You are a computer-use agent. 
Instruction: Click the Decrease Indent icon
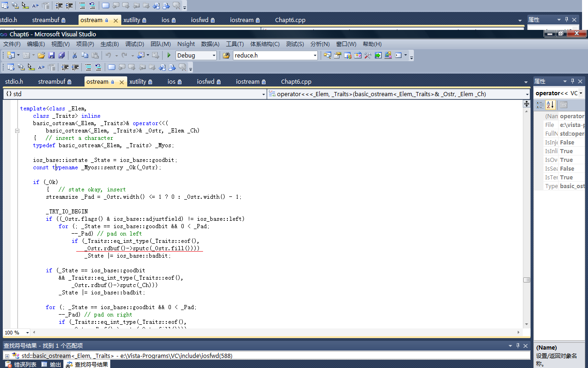(65, 67)
